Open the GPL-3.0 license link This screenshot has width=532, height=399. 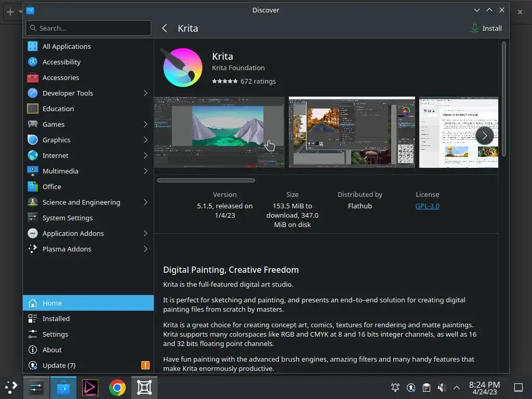427,206
